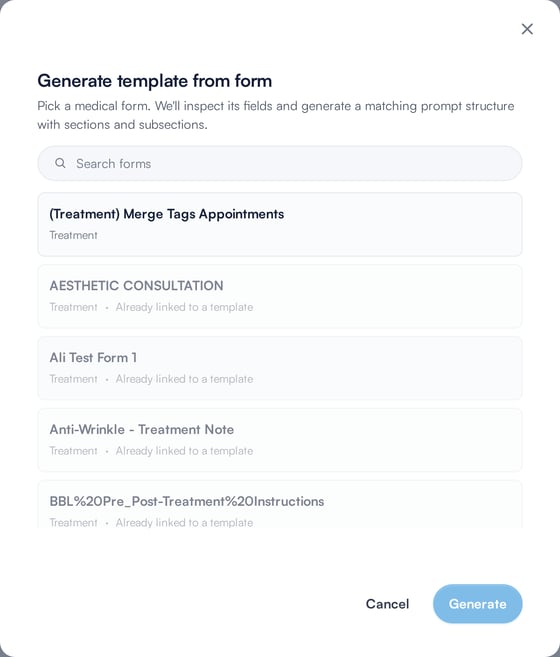Click 'Already linked' note under AESTHETIC CONSULTATION
Viewport: 560px width, 657px height.
[x=184, y=307]
